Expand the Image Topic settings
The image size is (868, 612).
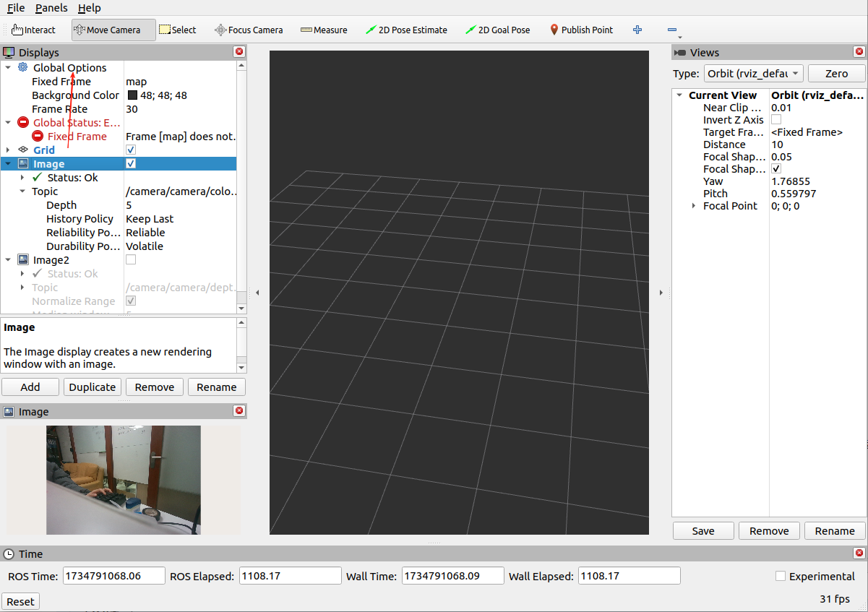[21, 191]
